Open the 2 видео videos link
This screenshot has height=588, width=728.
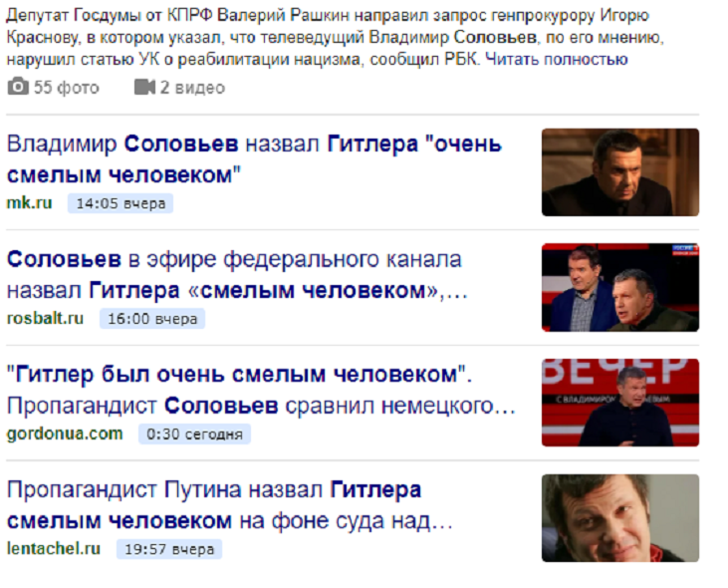(x=179, y=88)
